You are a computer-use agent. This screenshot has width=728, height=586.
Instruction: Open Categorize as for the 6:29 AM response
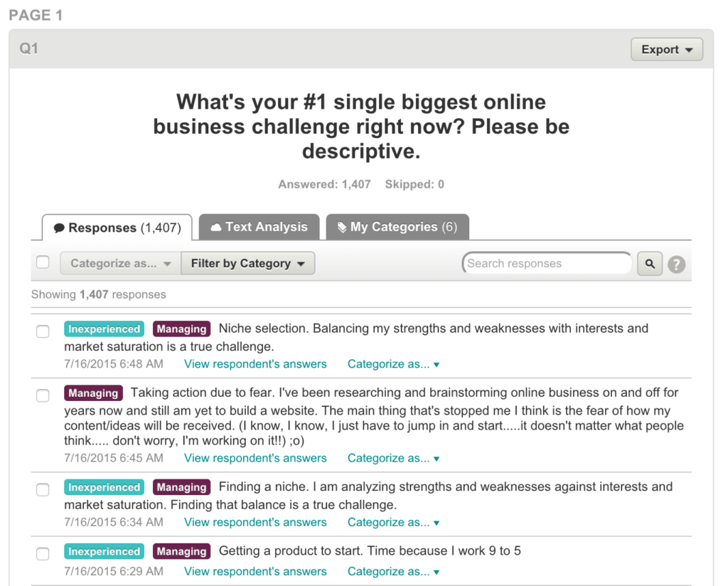coord(393,572)
